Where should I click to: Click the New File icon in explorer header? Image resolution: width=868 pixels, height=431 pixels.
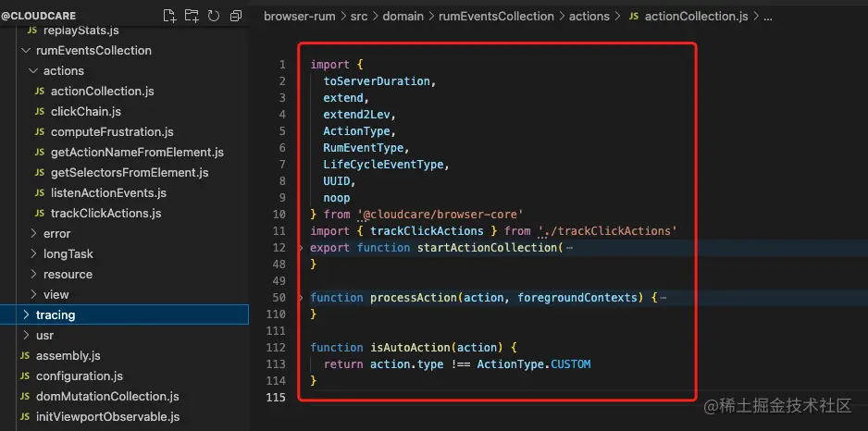tap(170, 16)
